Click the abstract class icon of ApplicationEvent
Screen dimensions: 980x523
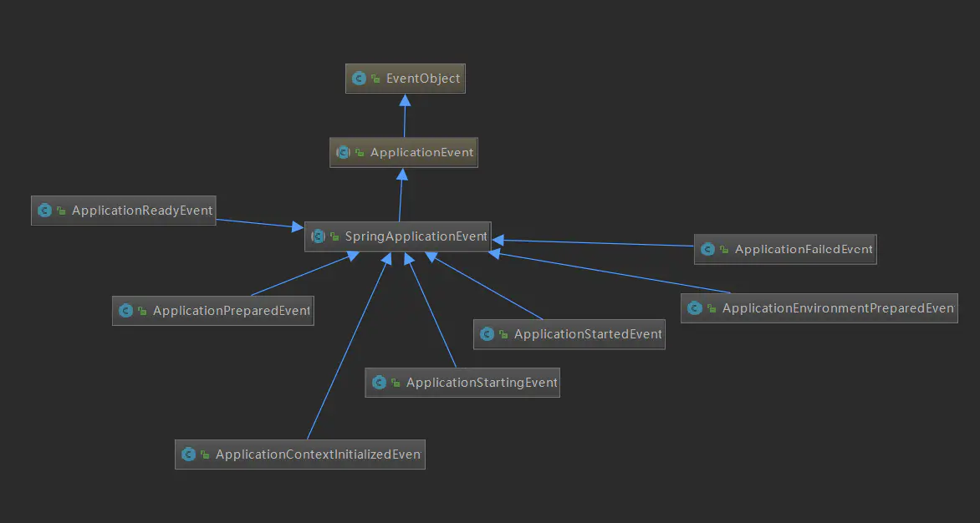[343, 152]
